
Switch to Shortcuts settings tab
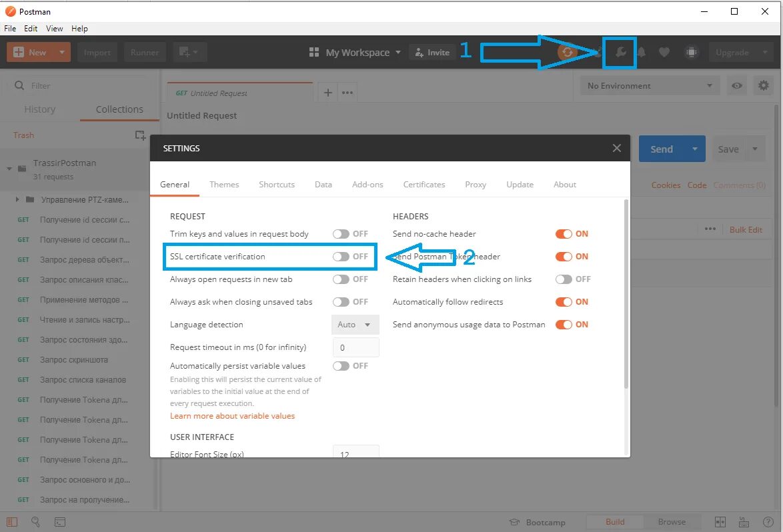(277, 185)
